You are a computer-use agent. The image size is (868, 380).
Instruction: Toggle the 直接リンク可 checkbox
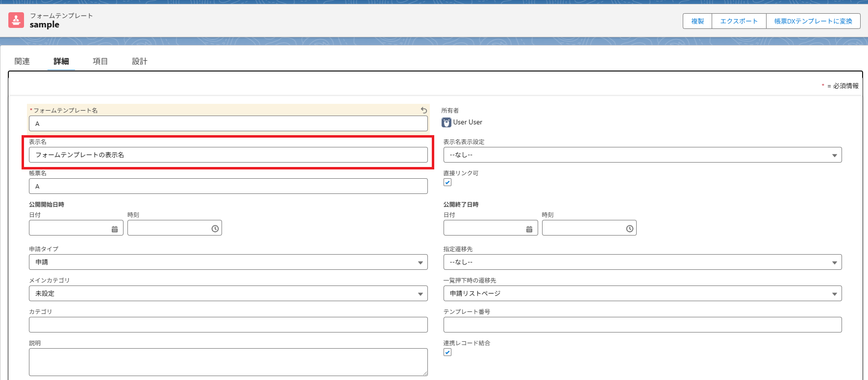447,182
